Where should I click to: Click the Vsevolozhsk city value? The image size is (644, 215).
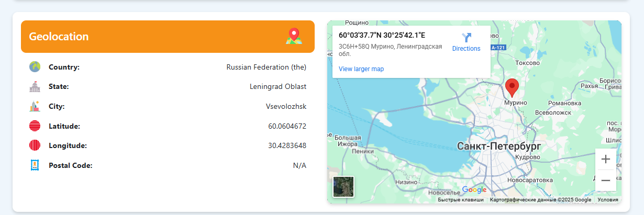pyautogui.click(x=286, y=106)
